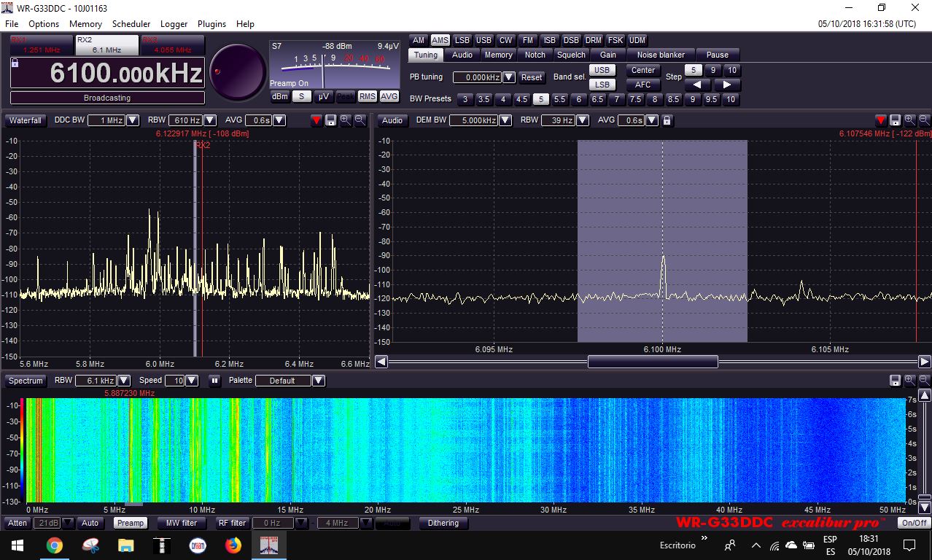Reset the PB tuning value
The width and height of the screenshot is (932, 560).
(531, 77)
